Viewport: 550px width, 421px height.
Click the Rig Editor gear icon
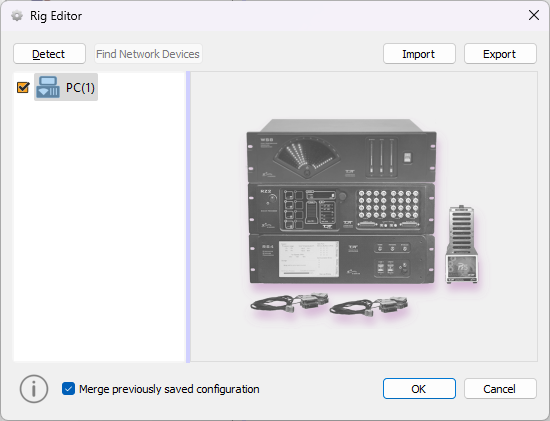point(17,16)
